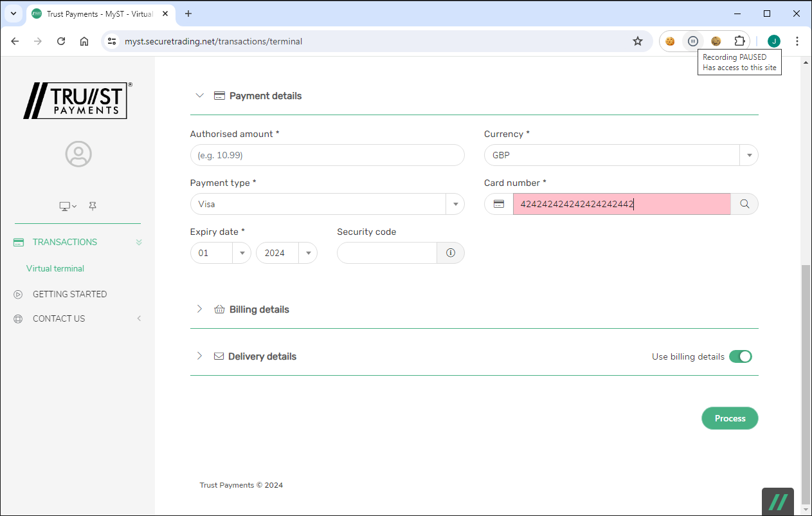812x516 pixels.
Task: Expand the Delivery details section
Action: [199, 356]
